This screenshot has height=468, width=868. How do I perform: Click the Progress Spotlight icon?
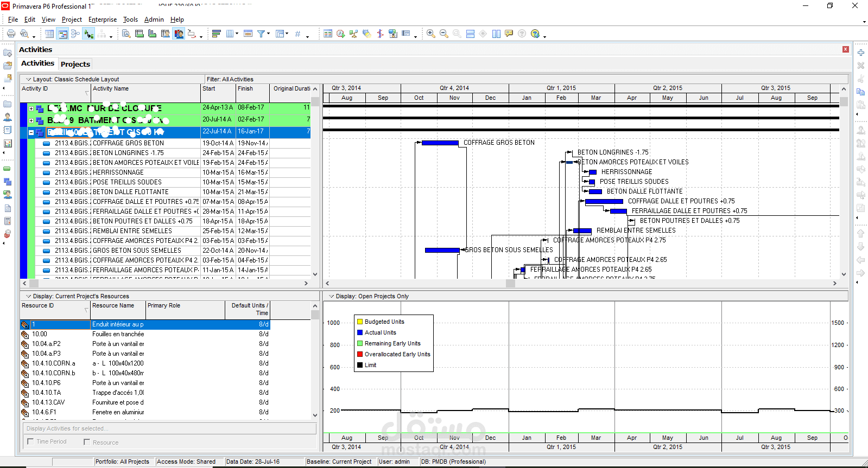367,34
